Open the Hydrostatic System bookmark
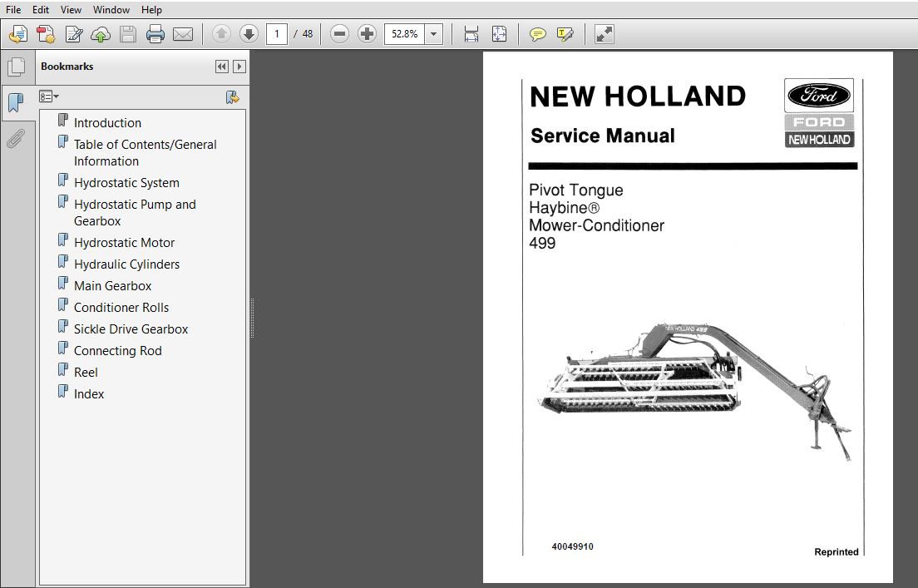The width and height of the screenshot is (918, 588). [126, 183]
